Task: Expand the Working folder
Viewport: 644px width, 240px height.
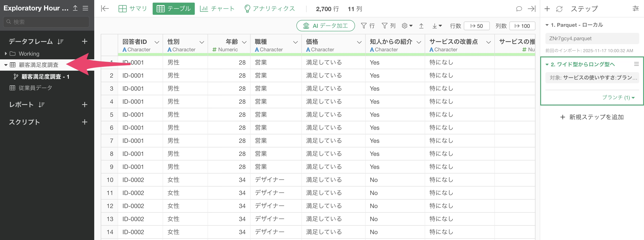Action: 6,53
